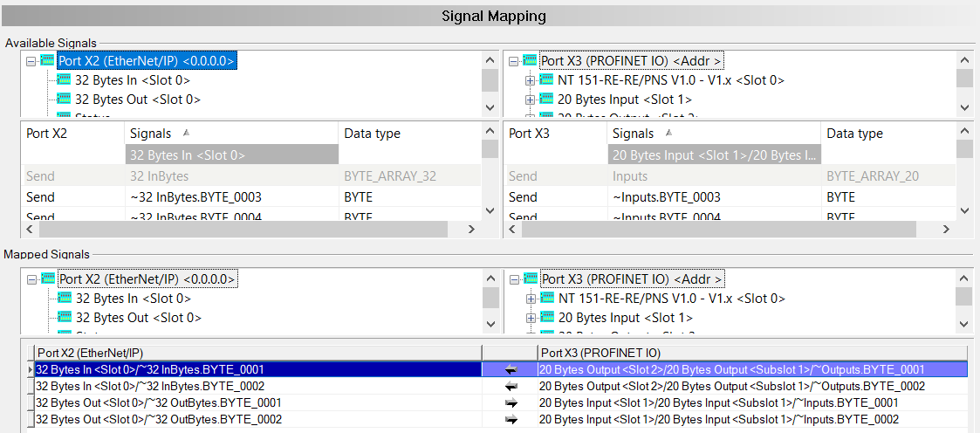Click down arrow of Port X2 available tree scrollbar

click(x=490, y=107)
